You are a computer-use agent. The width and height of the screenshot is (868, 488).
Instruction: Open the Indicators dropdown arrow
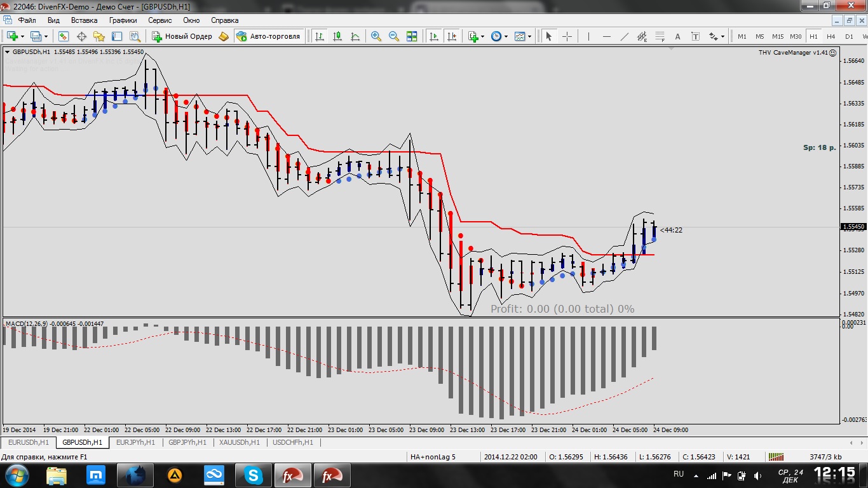(x=483, y=37)
